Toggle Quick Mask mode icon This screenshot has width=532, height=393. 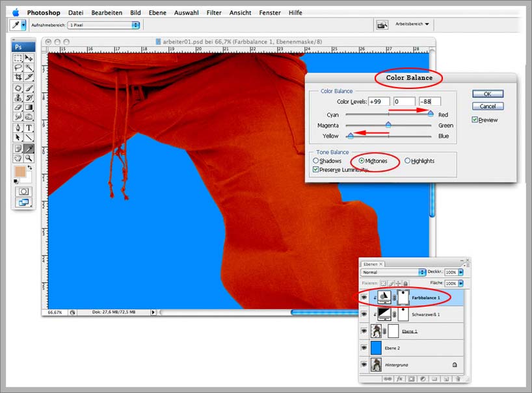pos(23,192)
